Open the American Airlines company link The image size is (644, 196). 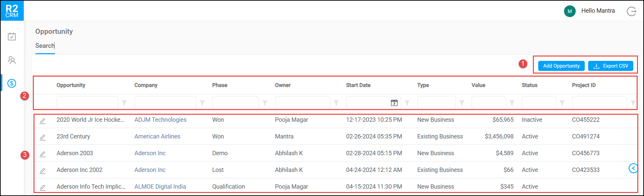point(157,136)
